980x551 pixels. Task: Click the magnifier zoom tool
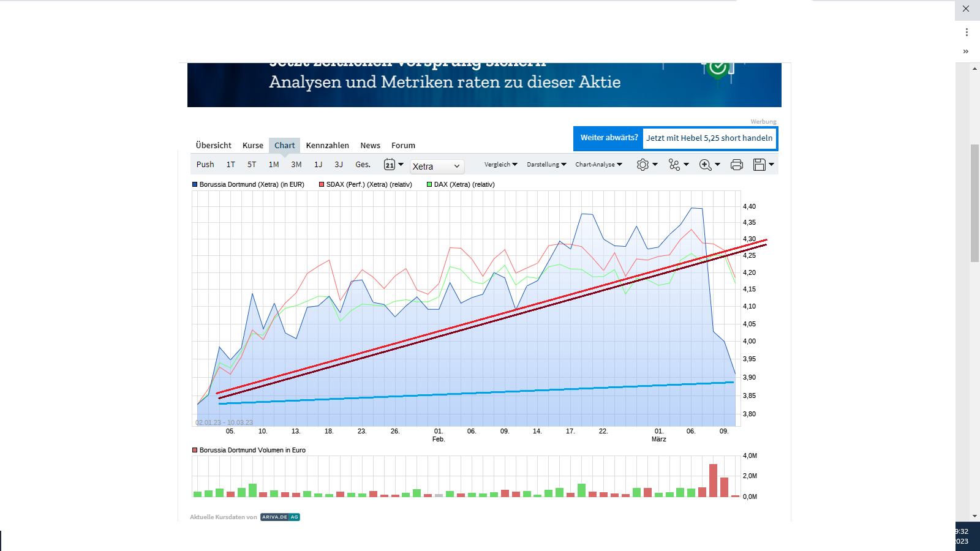[x=706, y=165]
